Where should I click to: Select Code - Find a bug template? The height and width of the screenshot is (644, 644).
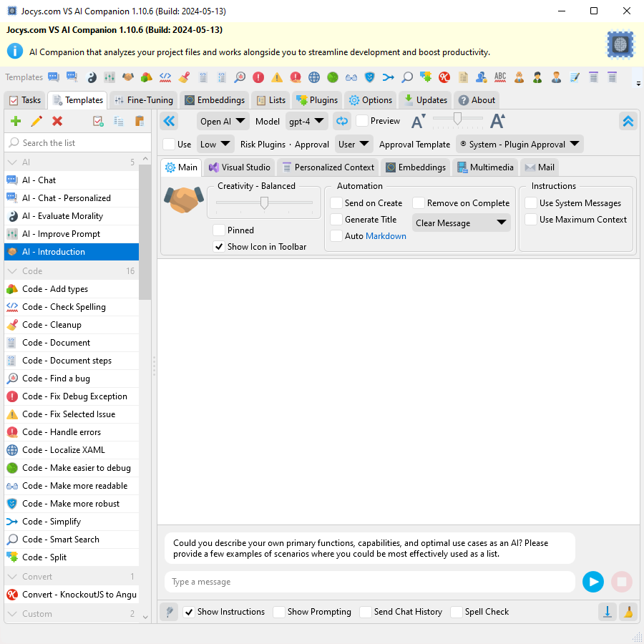[x=72, y=379]
